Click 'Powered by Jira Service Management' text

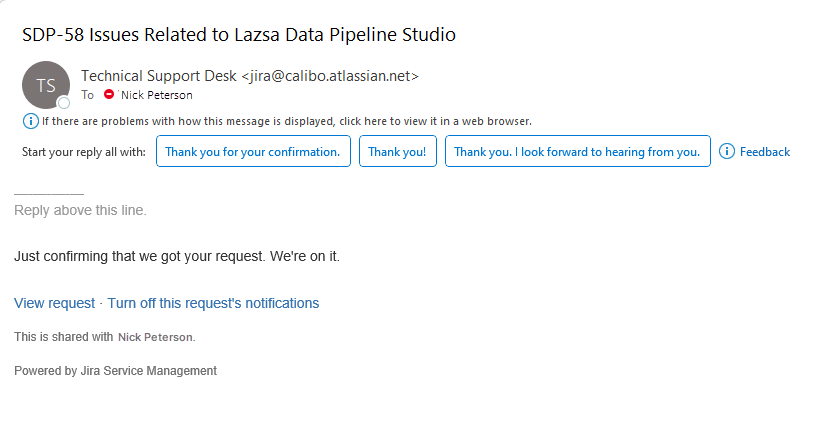tap(115, 371)
